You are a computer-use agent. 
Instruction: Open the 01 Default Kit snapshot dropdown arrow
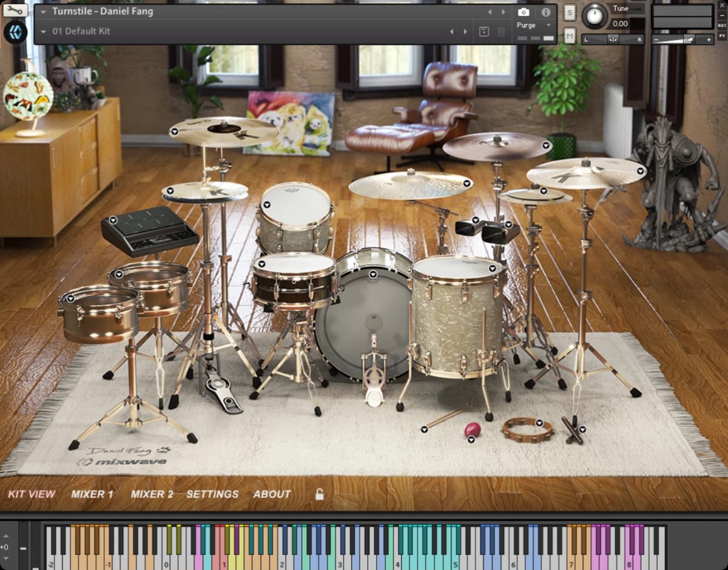click(x=44, y=32)
